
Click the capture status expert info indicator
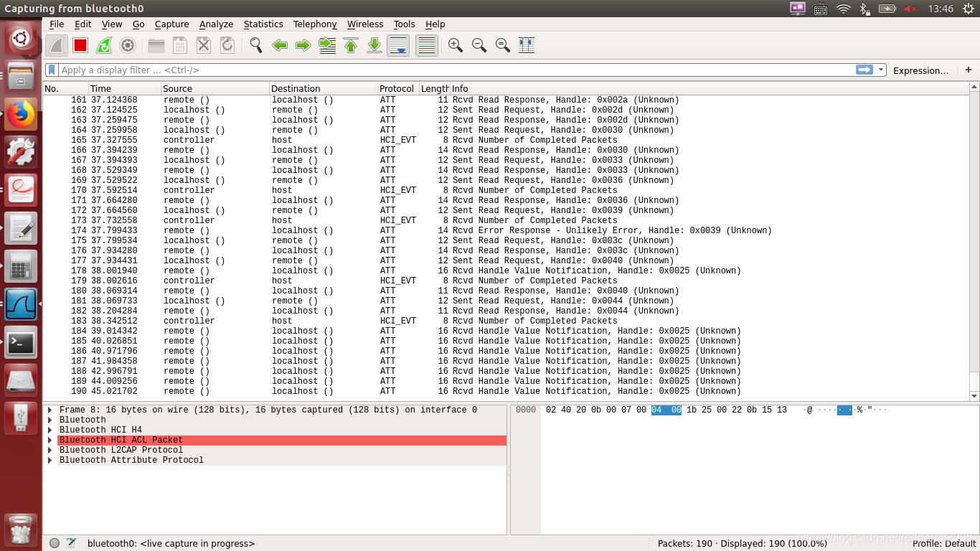55,543
